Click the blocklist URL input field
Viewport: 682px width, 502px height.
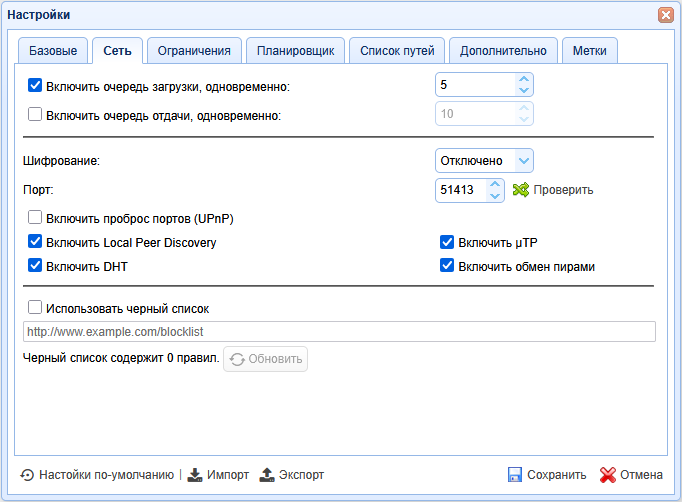coord(339,331)
